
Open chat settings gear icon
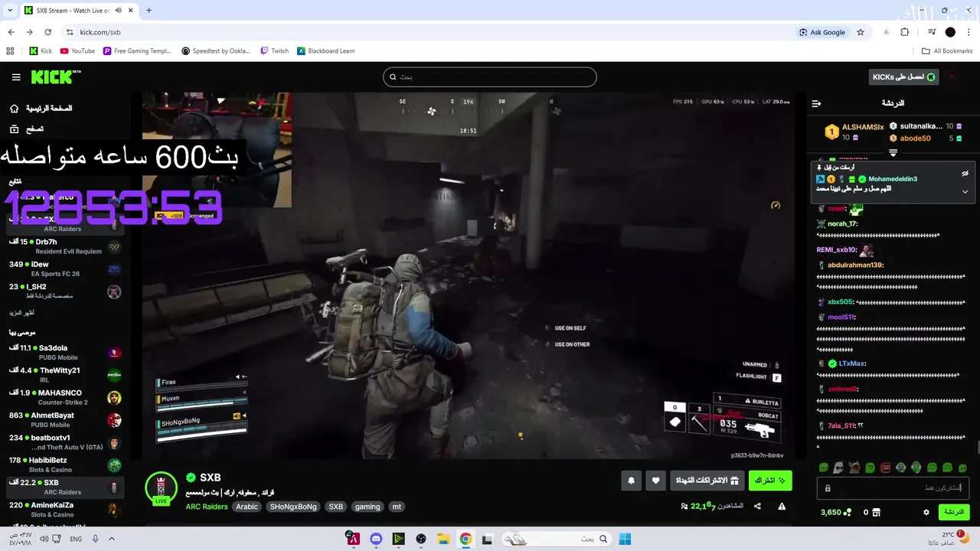click(926, 512)
